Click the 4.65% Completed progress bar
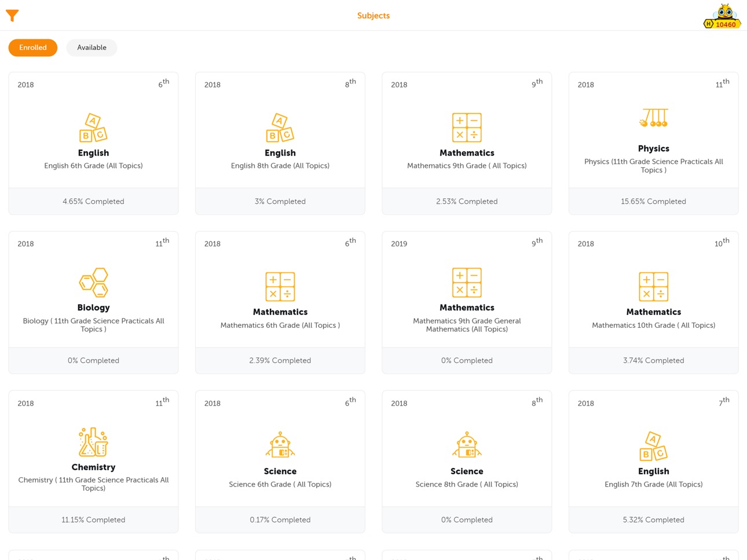Screen dimensions: 747x560 coord(93,202)
